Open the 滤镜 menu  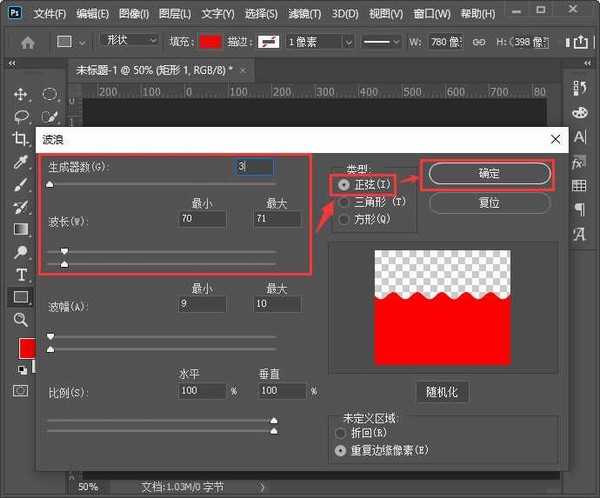301,14
